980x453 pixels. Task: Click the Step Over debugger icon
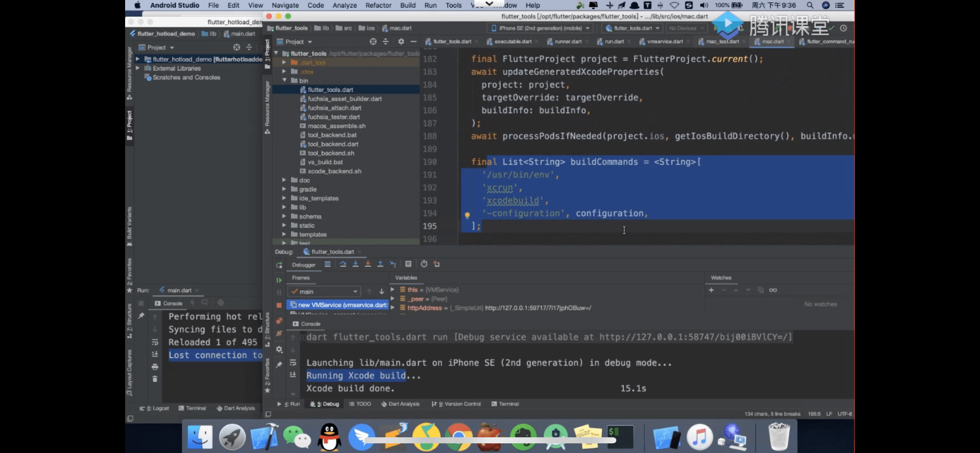[343, 264]
